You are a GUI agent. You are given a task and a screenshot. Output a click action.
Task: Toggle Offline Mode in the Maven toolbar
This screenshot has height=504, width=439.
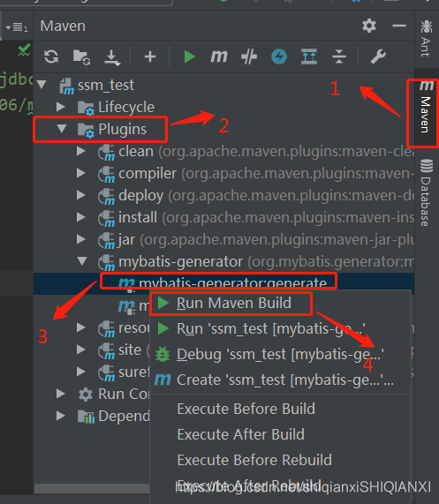(x=249, y=56)
